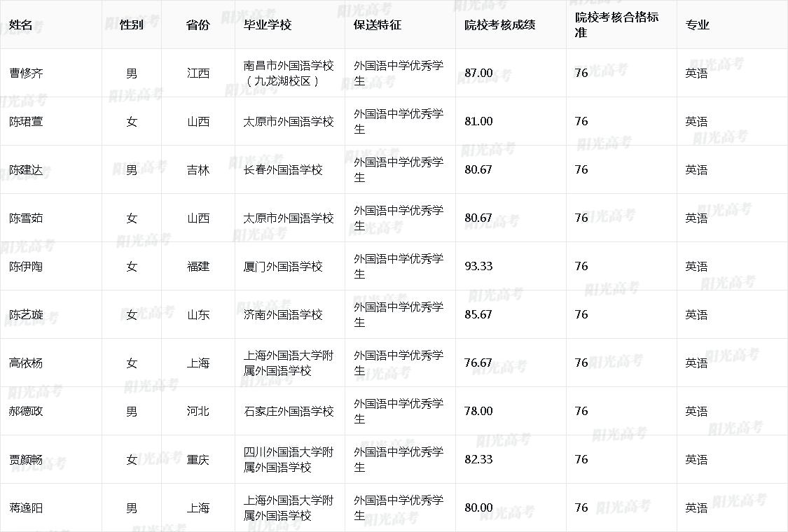Select the score 76.67

click(x=478, y=363)
